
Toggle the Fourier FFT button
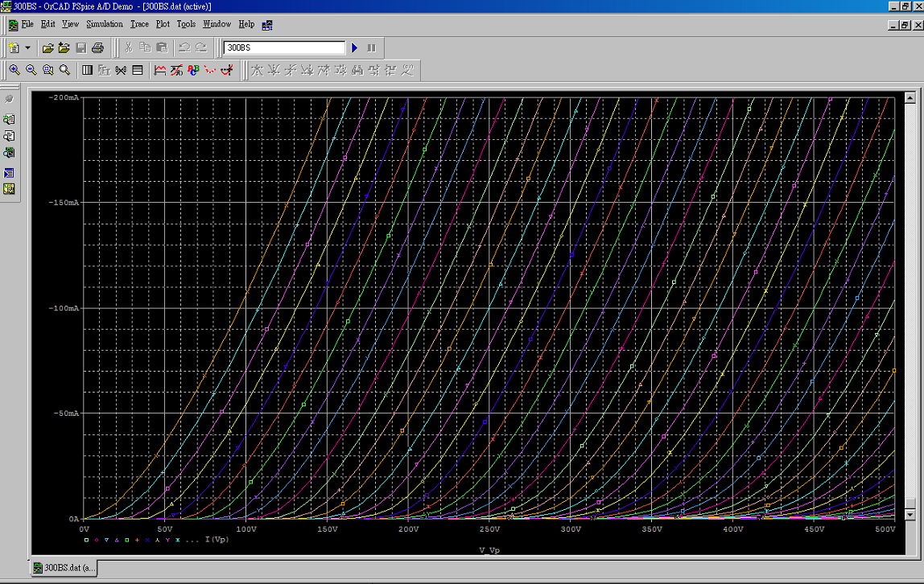[x=104, y=70]
